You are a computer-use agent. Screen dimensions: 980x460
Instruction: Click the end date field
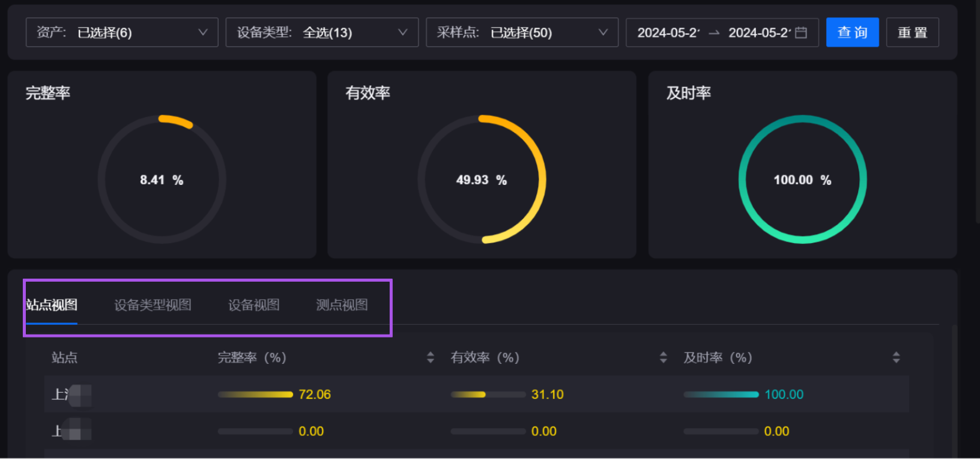759,33
